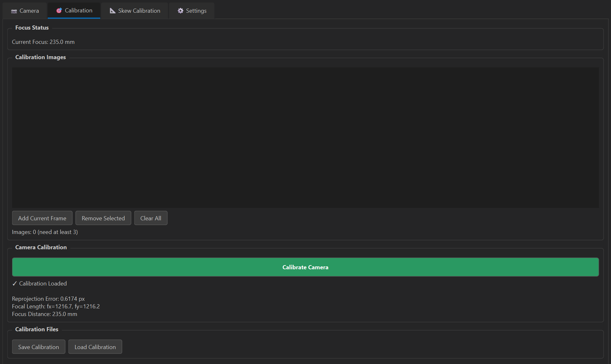611x364 pixels.
Task: Switch to the Camera tab
Action: [x=25, y=11]
